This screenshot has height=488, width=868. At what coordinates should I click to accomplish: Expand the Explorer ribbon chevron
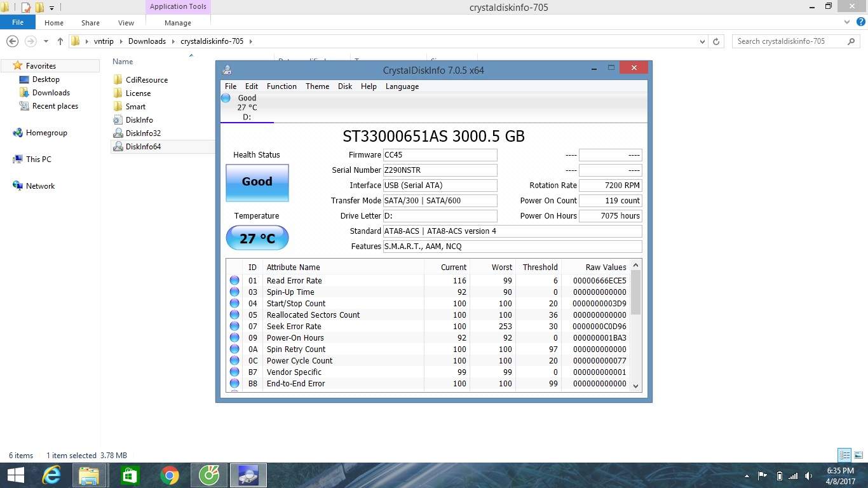coord(846,22)
